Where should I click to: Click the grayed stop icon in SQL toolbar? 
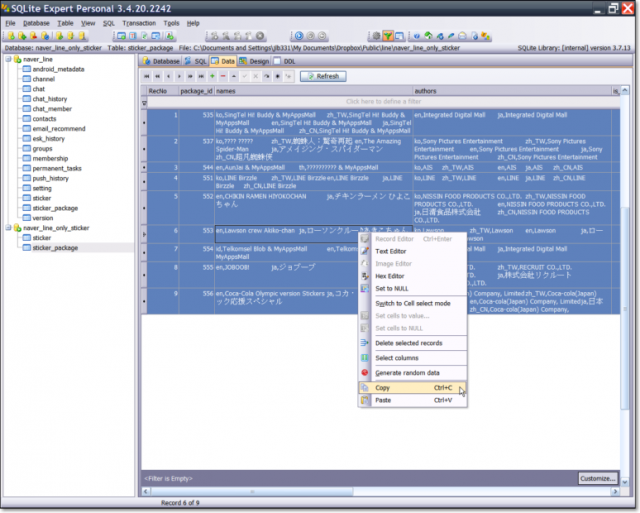click(260, 36)
